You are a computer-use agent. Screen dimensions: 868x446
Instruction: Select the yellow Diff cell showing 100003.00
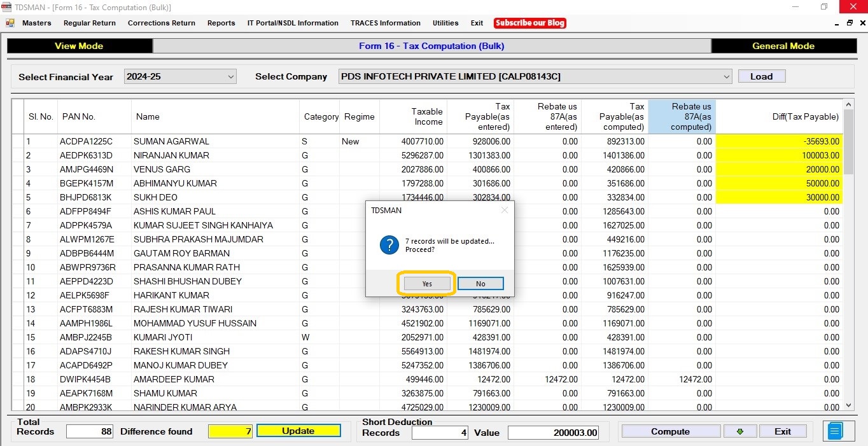point(779,155)
